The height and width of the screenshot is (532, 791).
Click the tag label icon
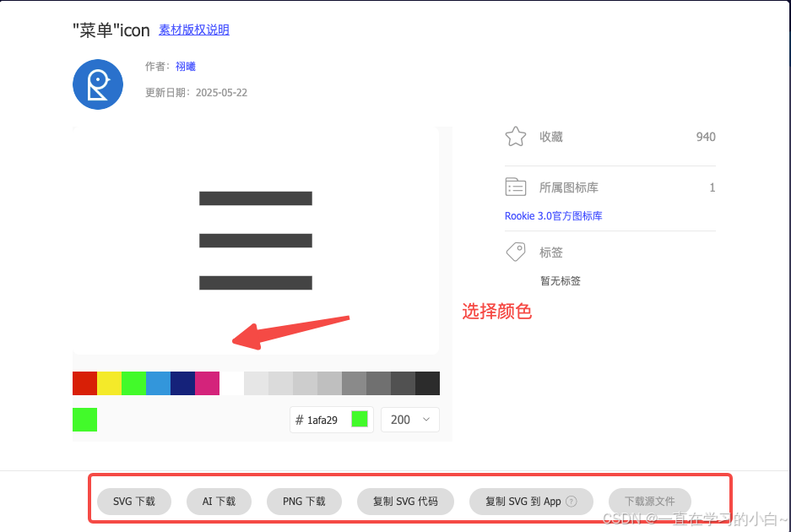click(x=516, y=252)
